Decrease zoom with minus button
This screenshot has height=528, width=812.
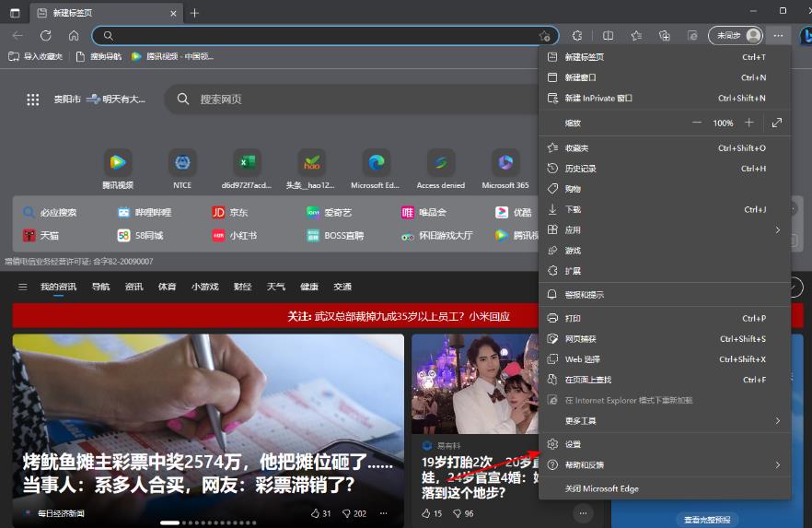[697, 123]
